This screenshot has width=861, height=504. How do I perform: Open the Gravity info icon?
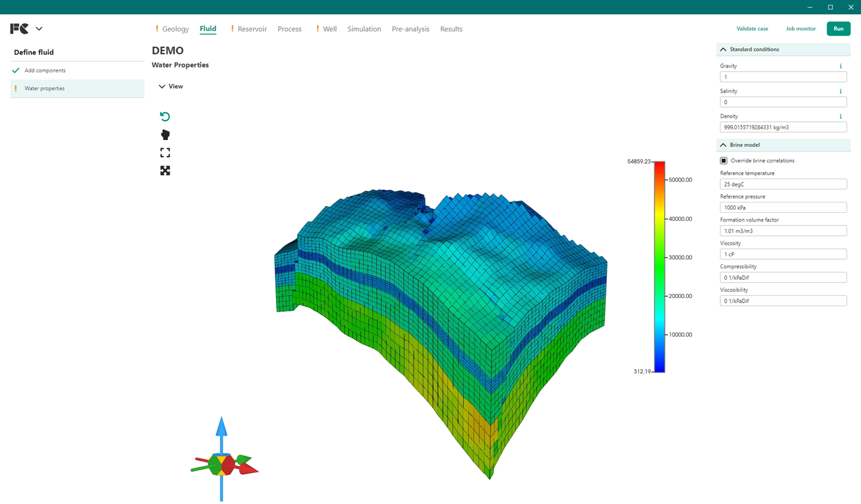(840, 65)
